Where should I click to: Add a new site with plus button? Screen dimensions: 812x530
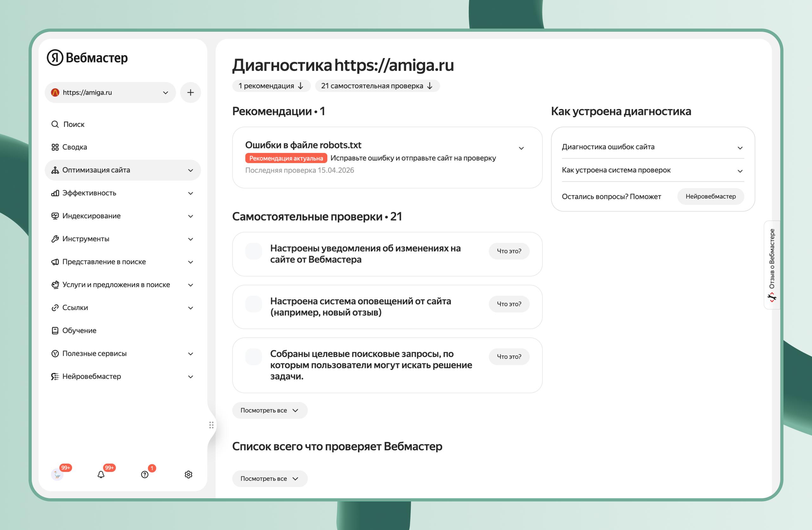tap(190, 92)
